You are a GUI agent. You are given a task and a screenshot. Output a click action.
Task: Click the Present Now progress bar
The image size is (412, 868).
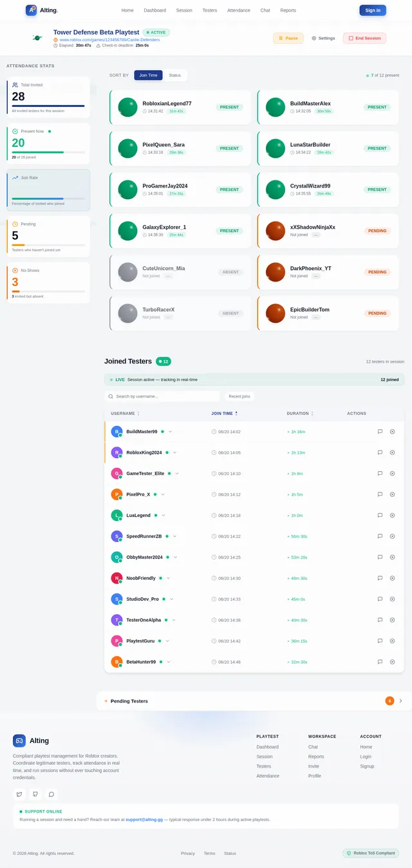48,152
